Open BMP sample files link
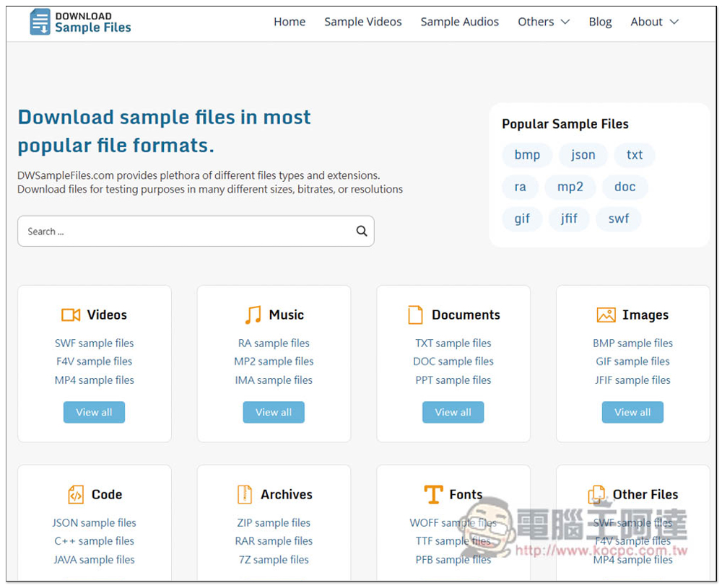The image size is (722, 588). tap(632, 343)
